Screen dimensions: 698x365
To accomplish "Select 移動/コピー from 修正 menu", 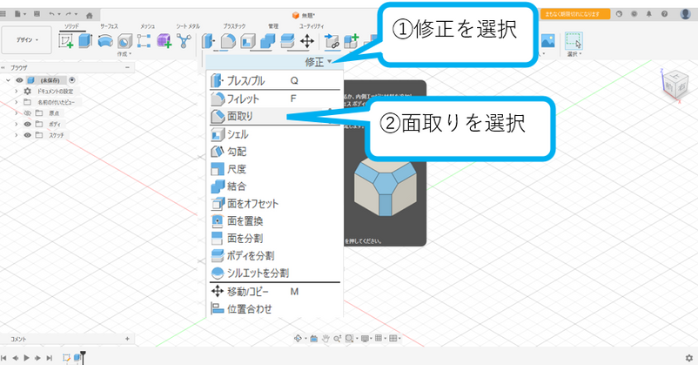I will [275, 292].
